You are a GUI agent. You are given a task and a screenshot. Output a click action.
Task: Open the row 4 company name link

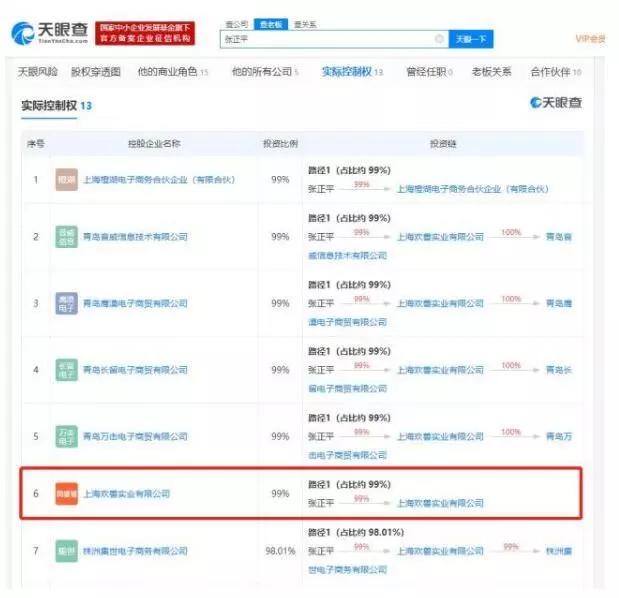point(135,370)
